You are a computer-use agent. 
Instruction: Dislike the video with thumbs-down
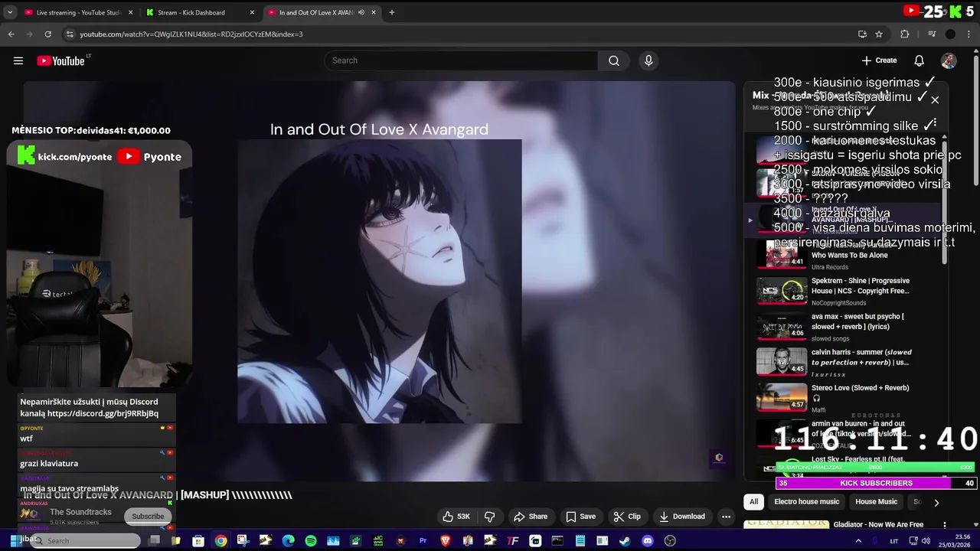[490, 517]
